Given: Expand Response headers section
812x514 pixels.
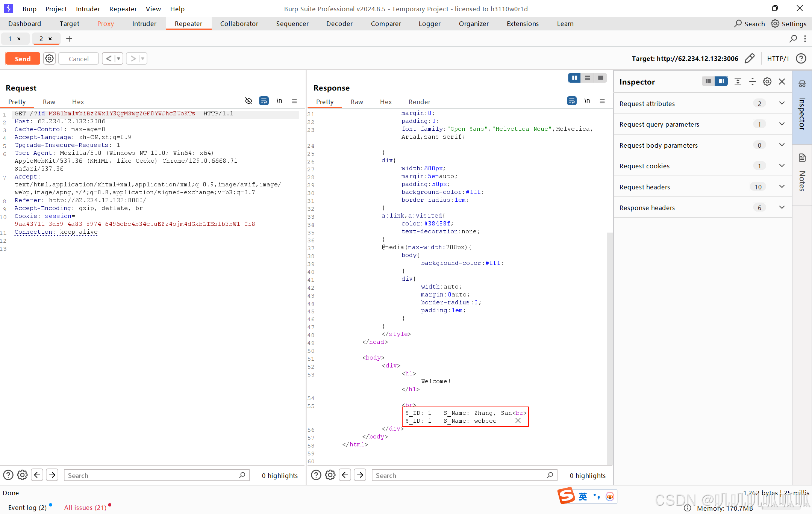Looking at the screenshot, I should coord(782,208).
